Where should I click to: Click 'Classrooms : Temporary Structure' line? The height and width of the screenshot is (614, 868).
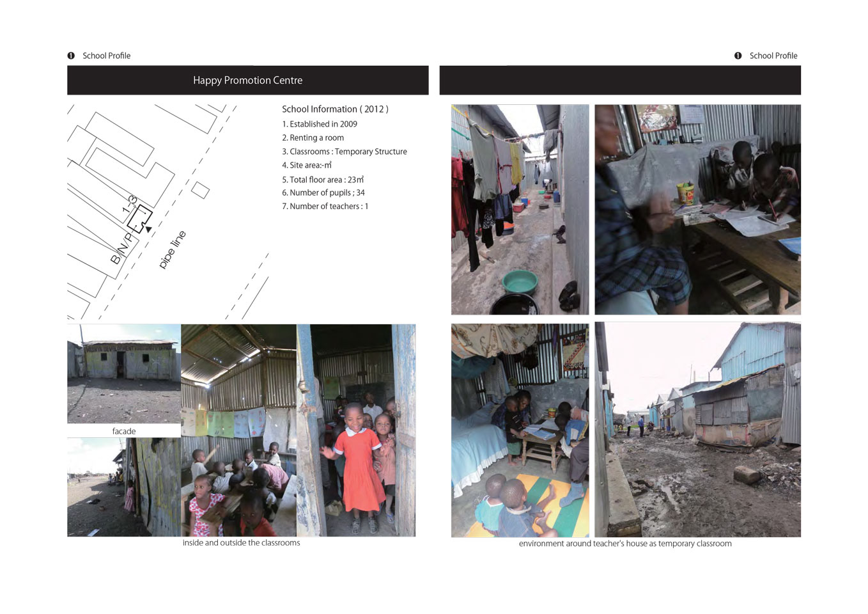[345, 152]
